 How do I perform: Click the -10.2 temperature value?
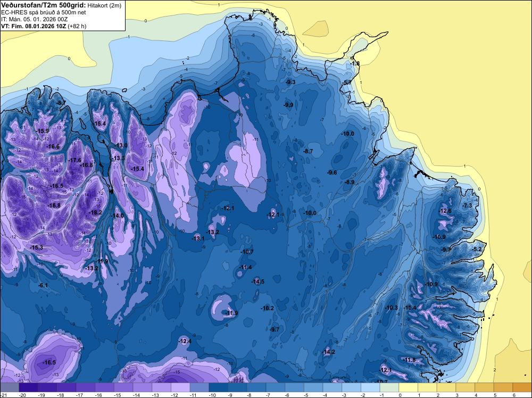[267, 308]
